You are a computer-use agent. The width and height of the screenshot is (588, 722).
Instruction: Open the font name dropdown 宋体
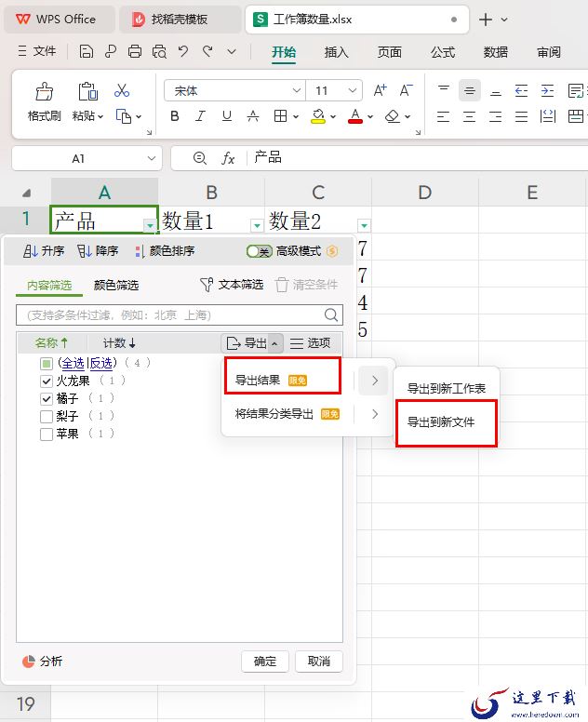click(297, 90)
